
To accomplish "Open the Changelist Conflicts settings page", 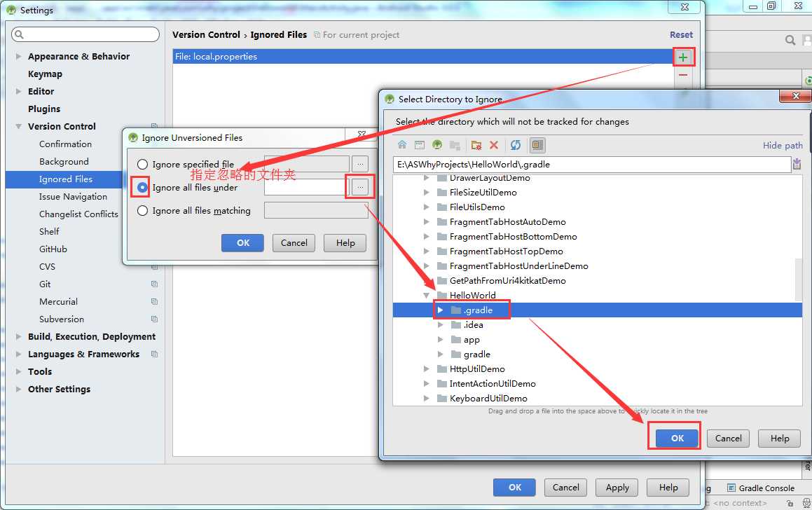I will (x=78, y=214).
